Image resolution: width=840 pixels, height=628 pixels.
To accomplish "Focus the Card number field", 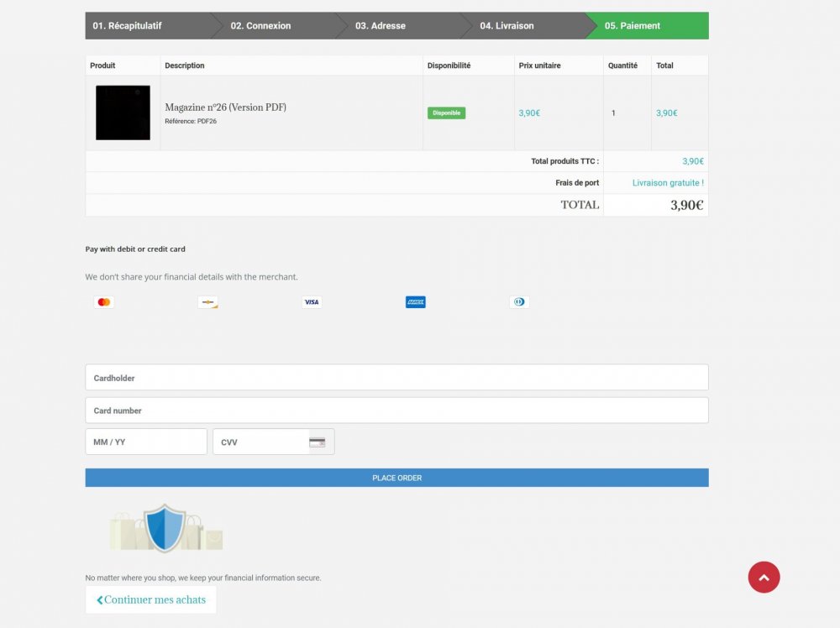I will click(397, 410).
